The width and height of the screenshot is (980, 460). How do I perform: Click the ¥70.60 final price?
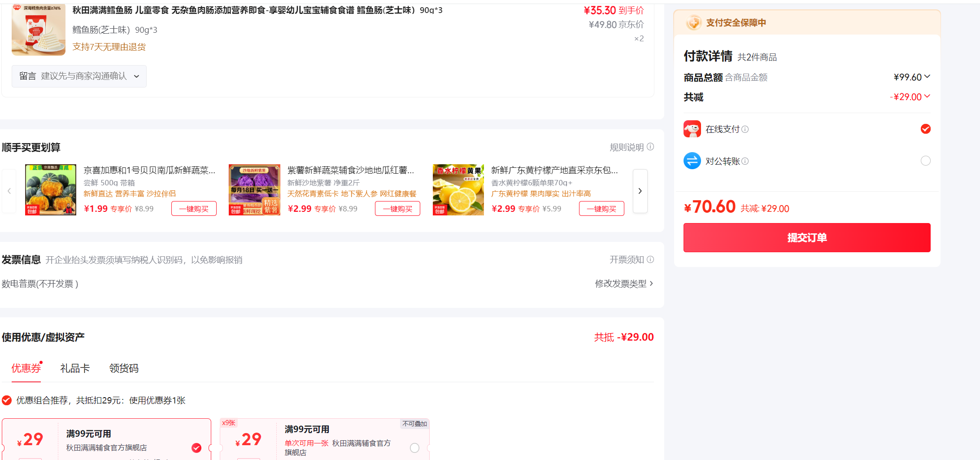pos(710,207)
